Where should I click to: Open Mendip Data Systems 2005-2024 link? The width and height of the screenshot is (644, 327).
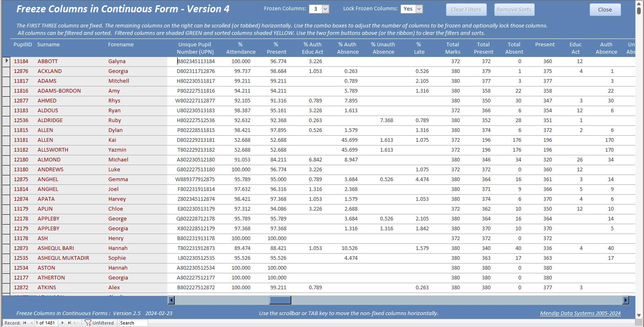click(580, 313)
